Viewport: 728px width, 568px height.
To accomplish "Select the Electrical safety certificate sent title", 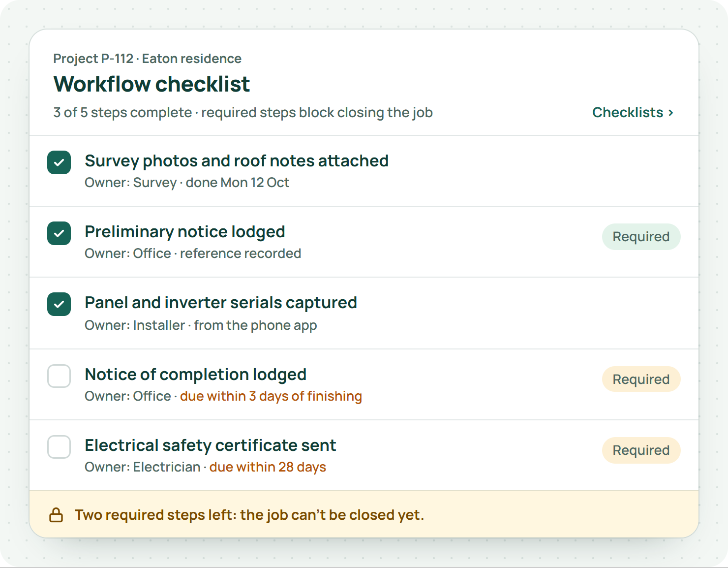I will [x=211, y=445].
